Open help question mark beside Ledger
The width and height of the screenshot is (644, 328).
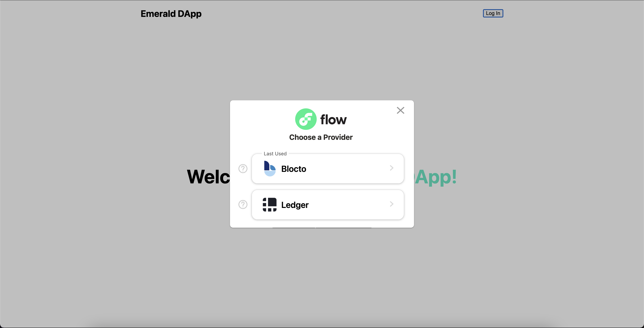243,205
